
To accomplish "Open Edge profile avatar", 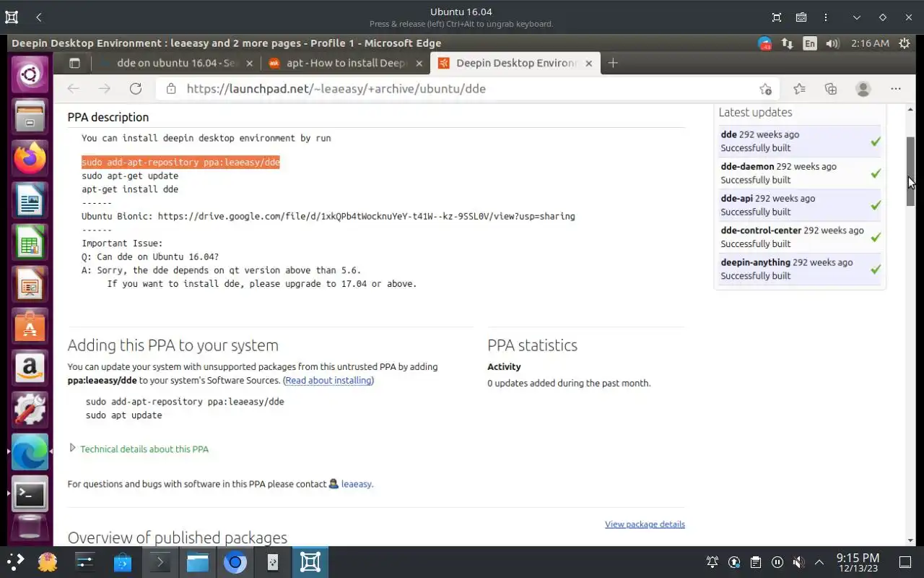I will coord(863,89).
